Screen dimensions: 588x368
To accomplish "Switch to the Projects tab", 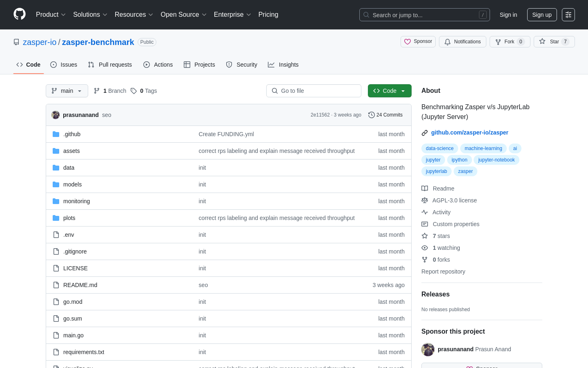I will (x=199, y=65).
